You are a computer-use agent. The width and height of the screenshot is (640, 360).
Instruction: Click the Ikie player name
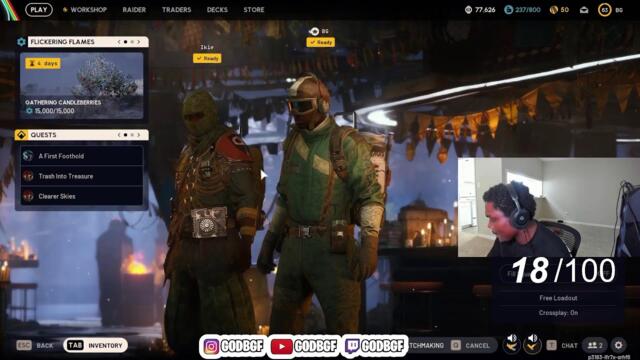click(x=207, y=47)
